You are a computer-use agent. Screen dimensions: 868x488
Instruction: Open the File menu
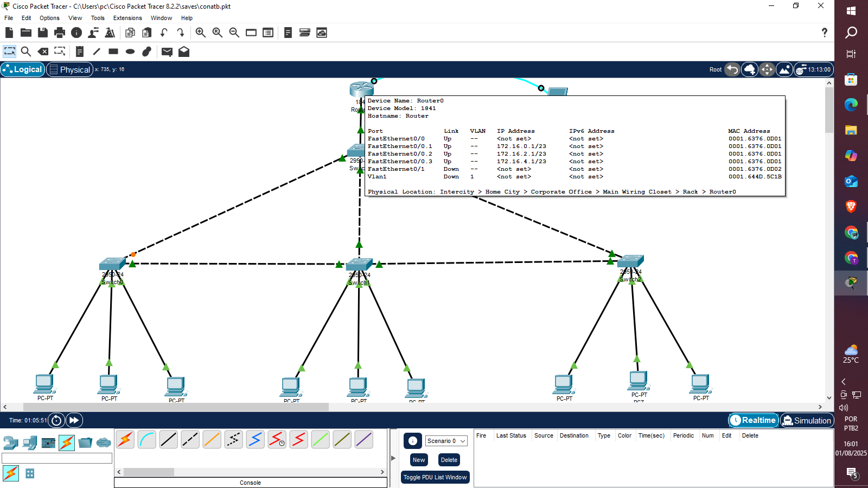(x=9, y=18)
